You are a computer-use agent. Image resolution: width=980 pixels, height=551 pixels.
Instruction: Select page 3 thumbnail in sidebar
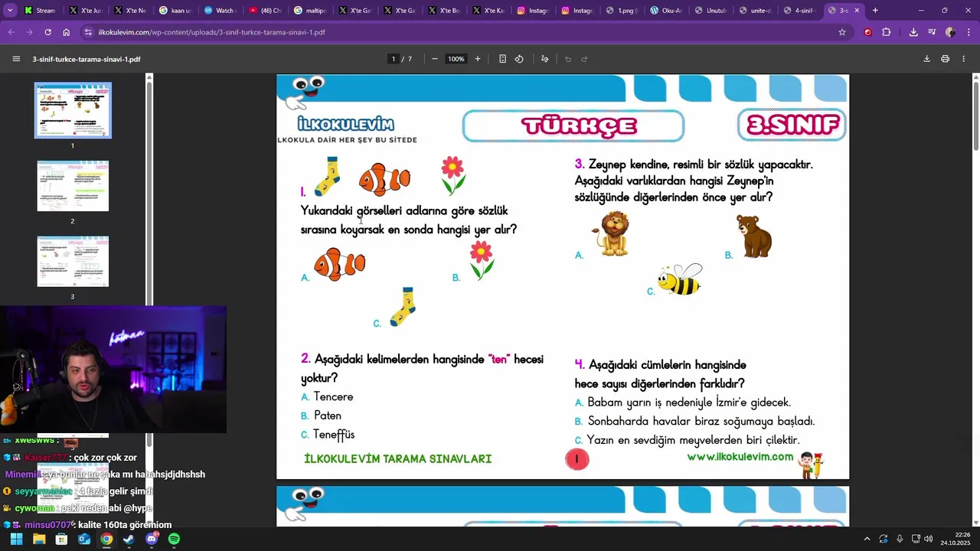[73, 262]
